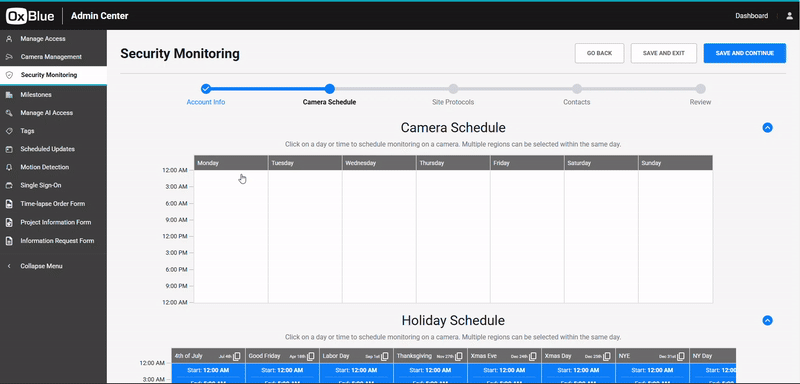The width and height of the screenshot is (800, 384).
Task: Copy the Good Friday holiday schedule
Action: 311,356
